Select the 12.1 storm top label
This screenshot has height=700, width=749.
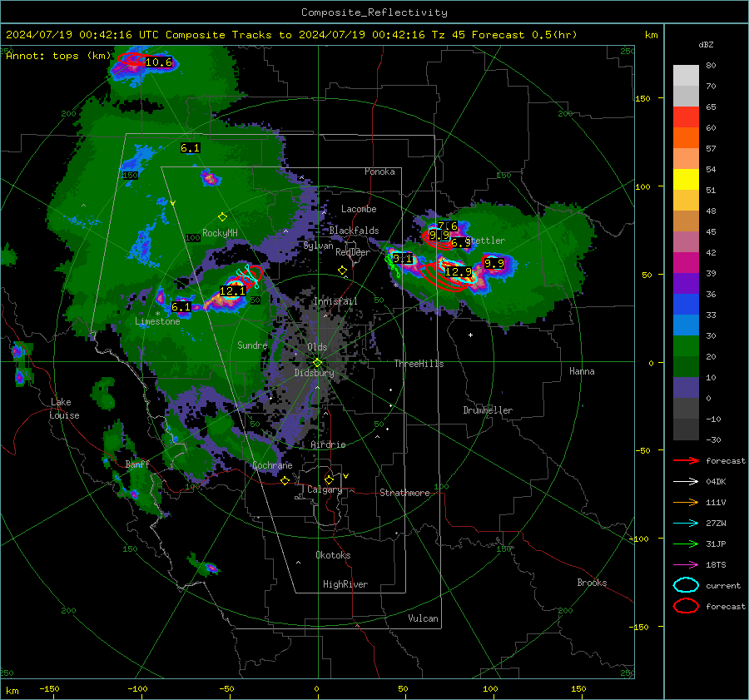point(233,290)
